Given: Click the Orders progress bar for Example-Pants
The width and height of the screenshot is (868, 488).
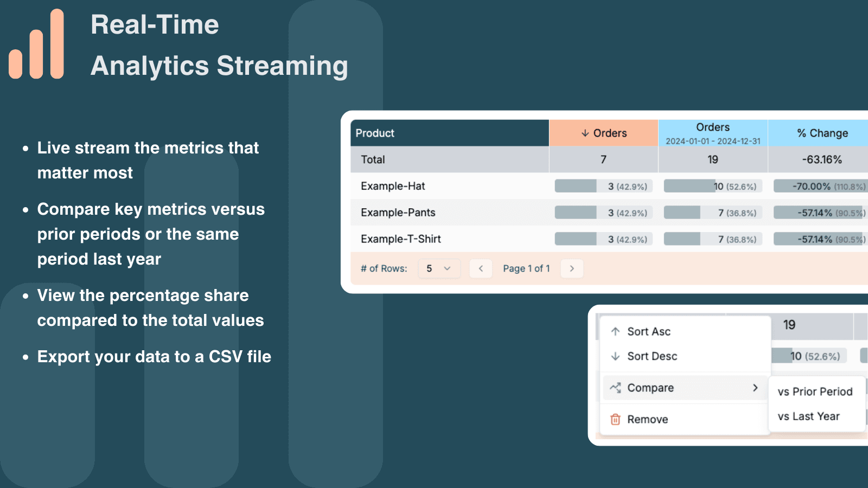Looking at the screenshot, I should 603,212.
